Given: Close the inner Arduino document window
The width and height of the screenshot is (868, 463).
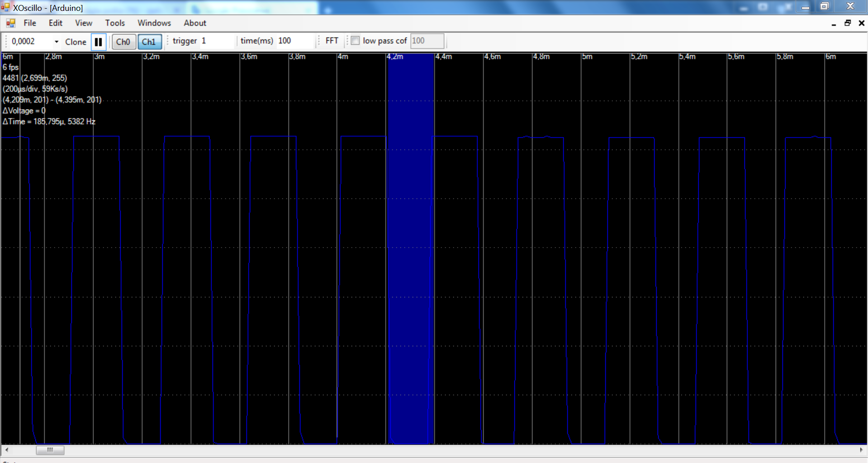Looking at the screenshot, I should click(862, 23).
